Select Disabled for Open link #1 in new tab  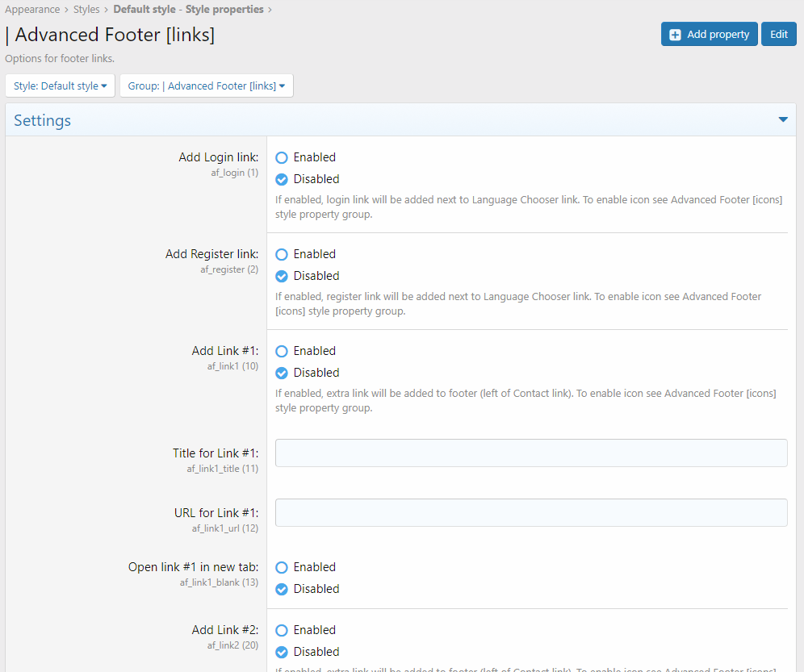tap(282, 590)
